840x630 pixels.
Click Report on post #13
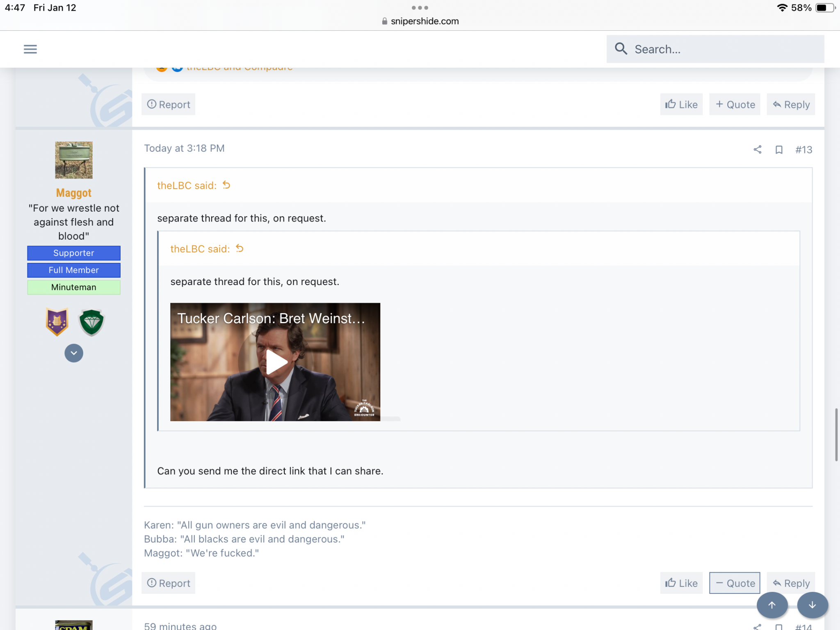point(168,583)
